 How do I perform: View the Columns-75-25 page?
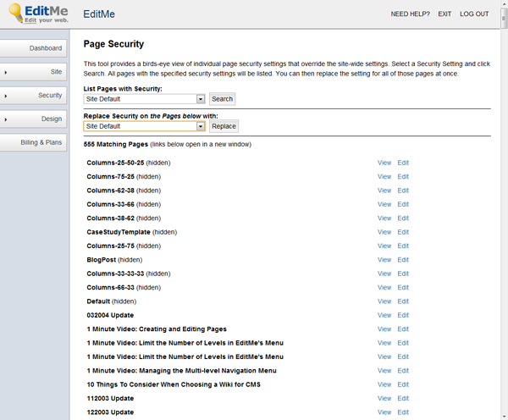(x=384, y=177)
